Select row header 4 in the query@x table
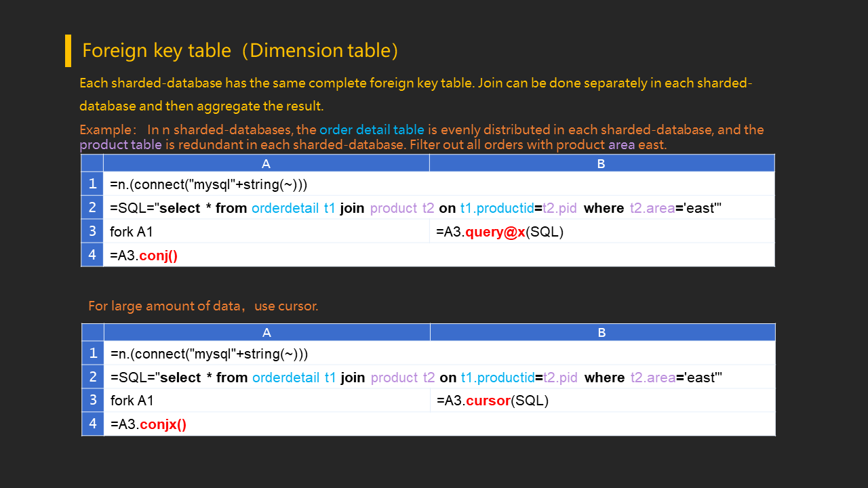Image resolution: width=868 pixels, height=488 pixels. point(92,255)
